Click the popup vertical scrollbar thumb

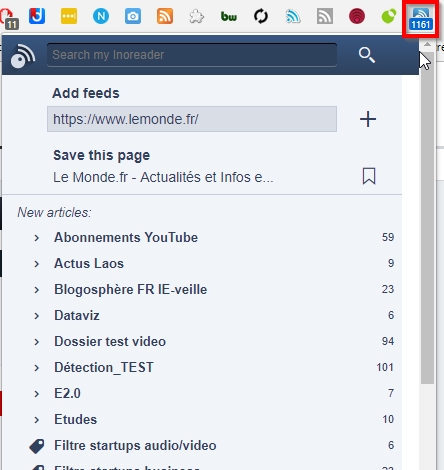(x=427, y=218)
